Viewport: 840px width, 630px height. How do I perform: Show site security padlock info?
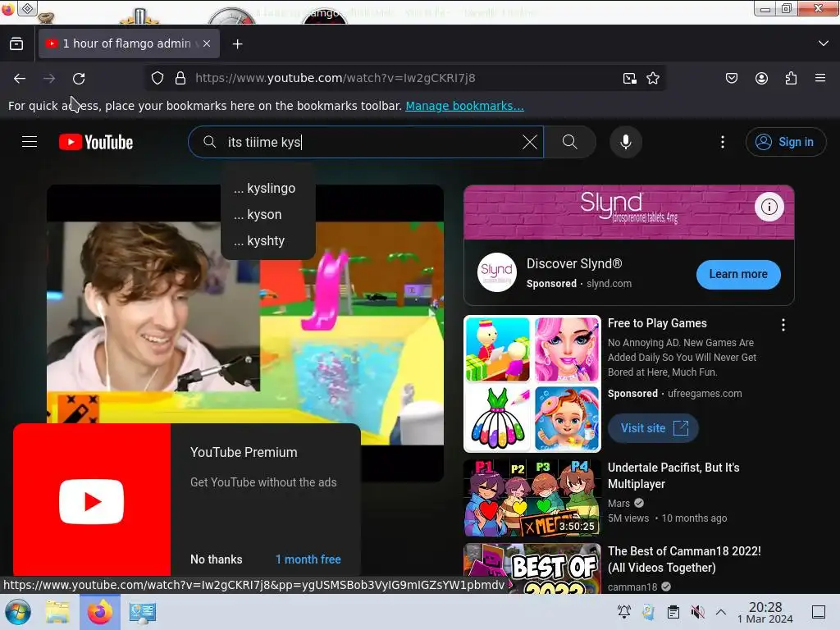[180, 78]
